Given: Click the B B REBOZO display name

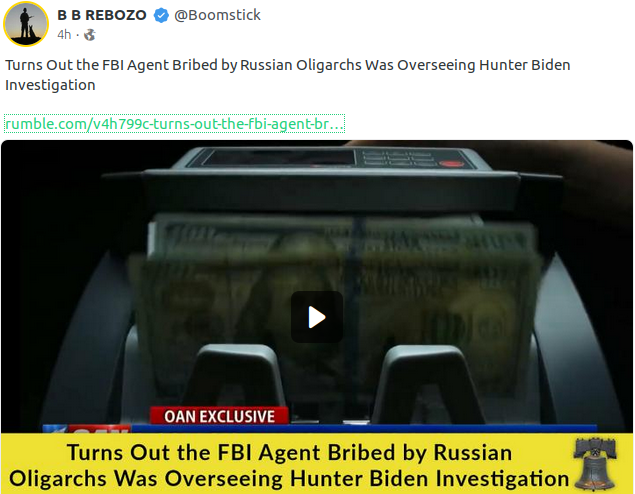Looking at the screenshot, I should point(102,15).
